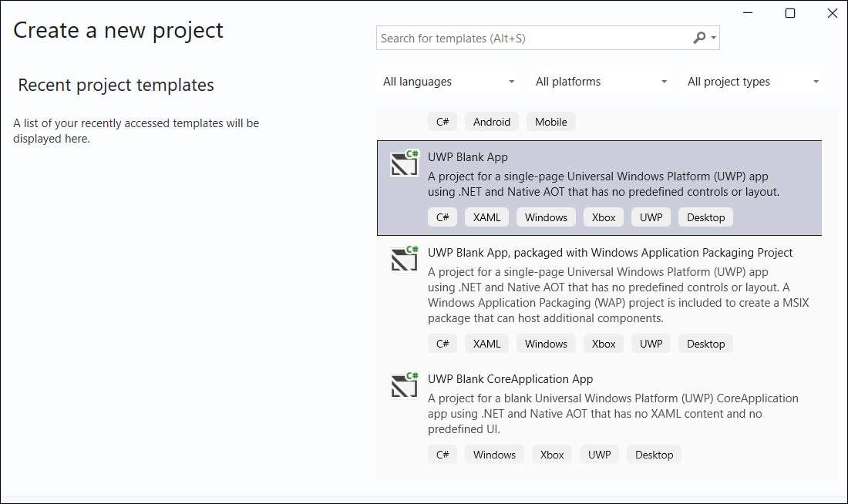Click the C# filter tag above the template list
Viewport: 848px width, 504px height.
click(x=442, y=121)
